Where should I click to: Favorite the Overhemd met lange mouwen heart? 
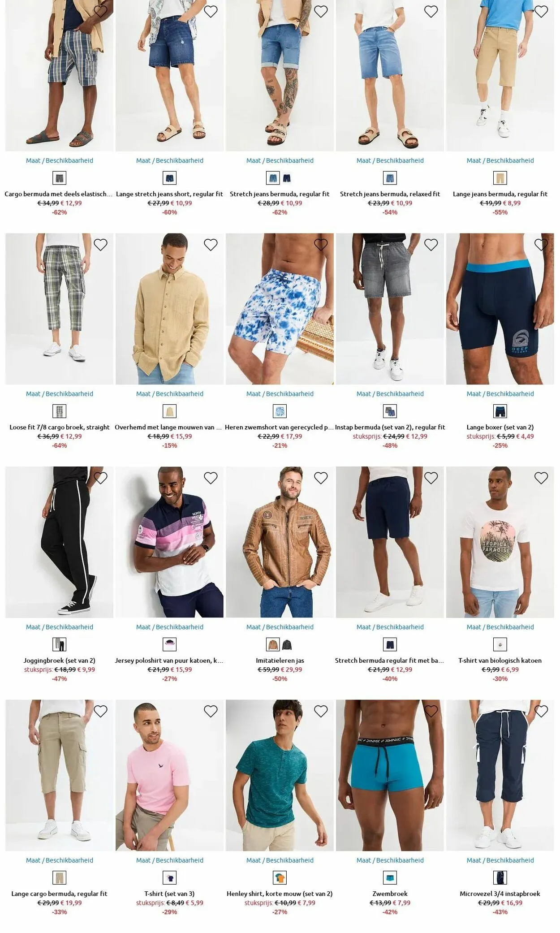[211, 245]
